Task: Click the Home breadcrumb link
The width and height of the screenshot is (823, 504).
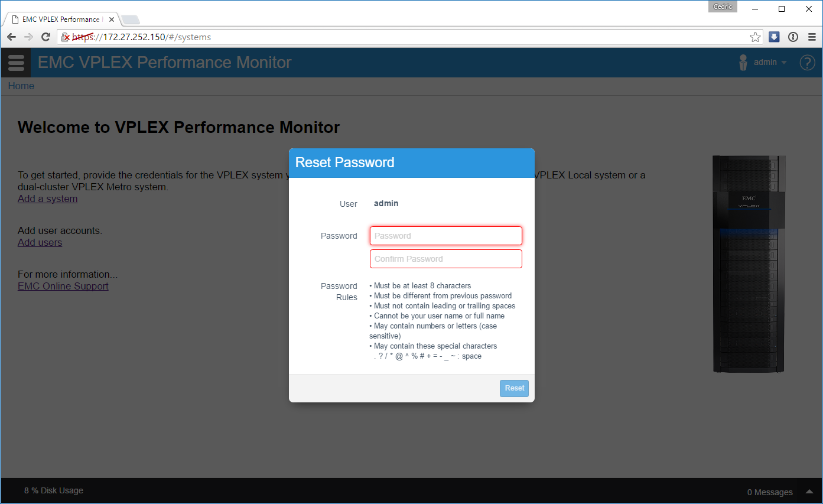Action: (x=21, y=86)
